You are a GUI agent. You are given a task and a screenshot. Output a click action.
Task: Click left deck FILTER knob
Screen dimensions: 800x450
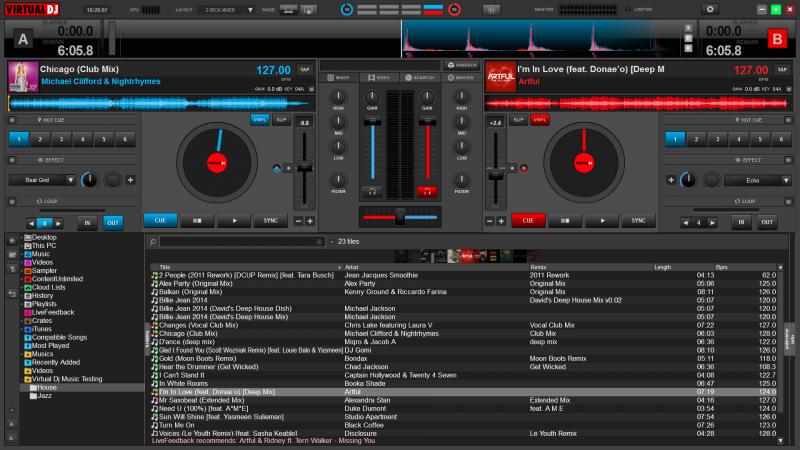[x=338, y=180]
